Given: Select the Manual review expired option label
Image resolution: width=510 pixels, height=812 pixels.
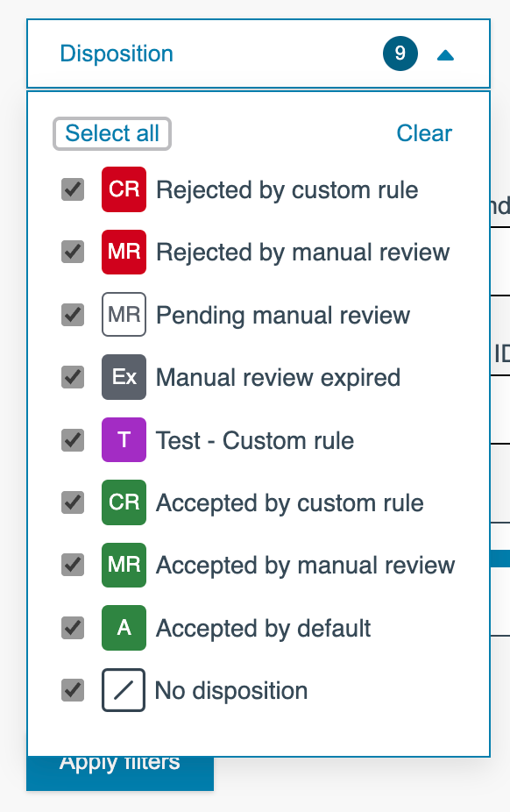Looking at the screenshot, I should pos(279,378).
